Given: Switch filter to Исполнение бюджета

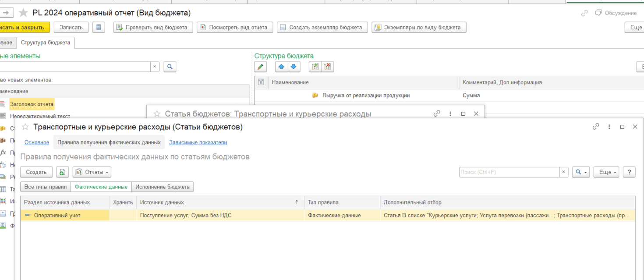Looking at the screenshot, I should 163,187.
